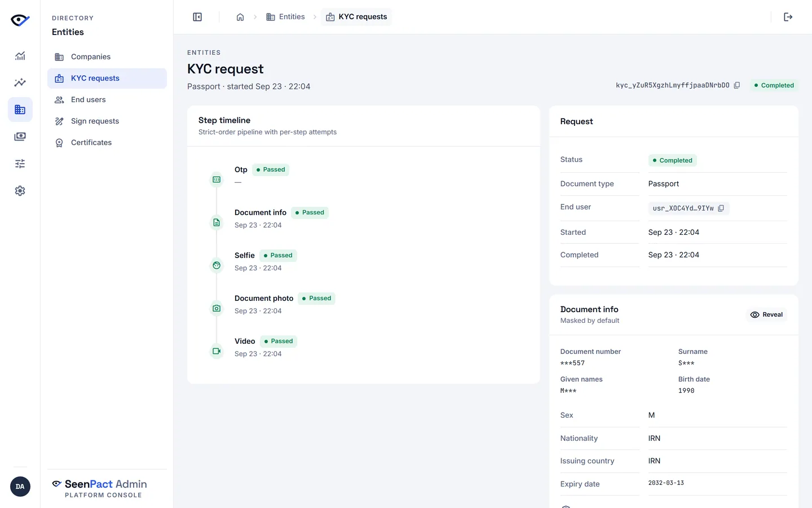The width and height of the screenshot is (812, 508).
Task: Click the masked given names M***
Action: (568, 391)
